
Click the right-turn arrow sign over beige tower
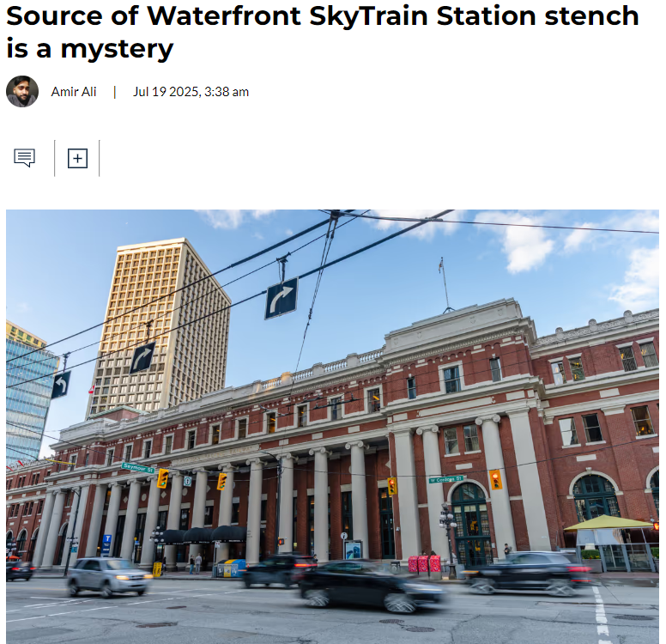pyautogui.click(x=142, y=357)
